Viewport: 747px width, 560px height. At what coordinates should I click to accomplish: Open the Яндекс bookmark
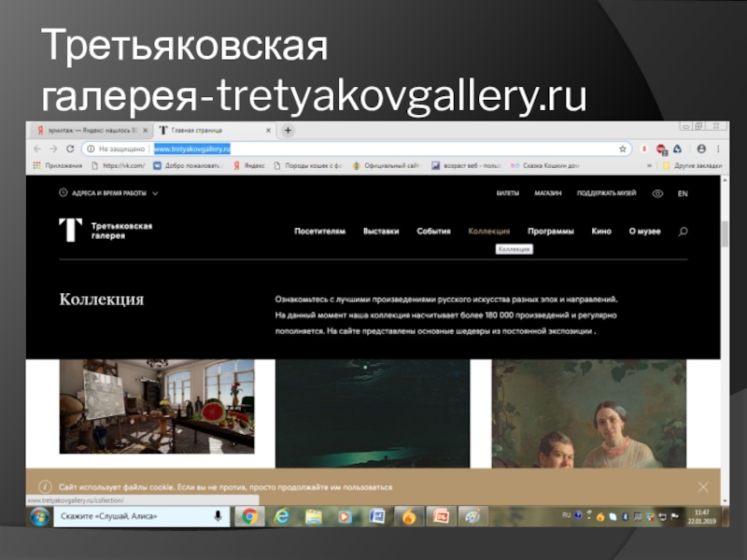248,166
